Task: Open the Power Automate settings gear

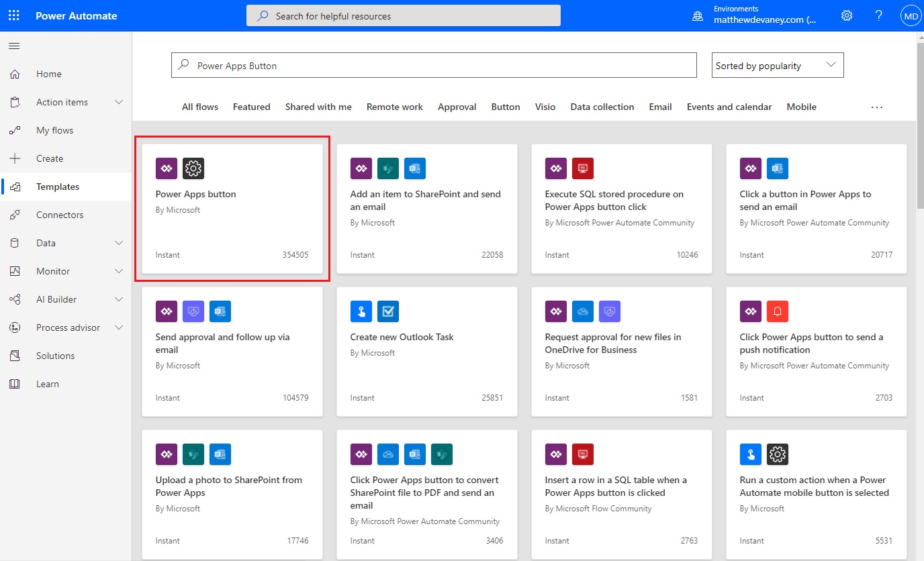Action: click(x=846, y=15)
